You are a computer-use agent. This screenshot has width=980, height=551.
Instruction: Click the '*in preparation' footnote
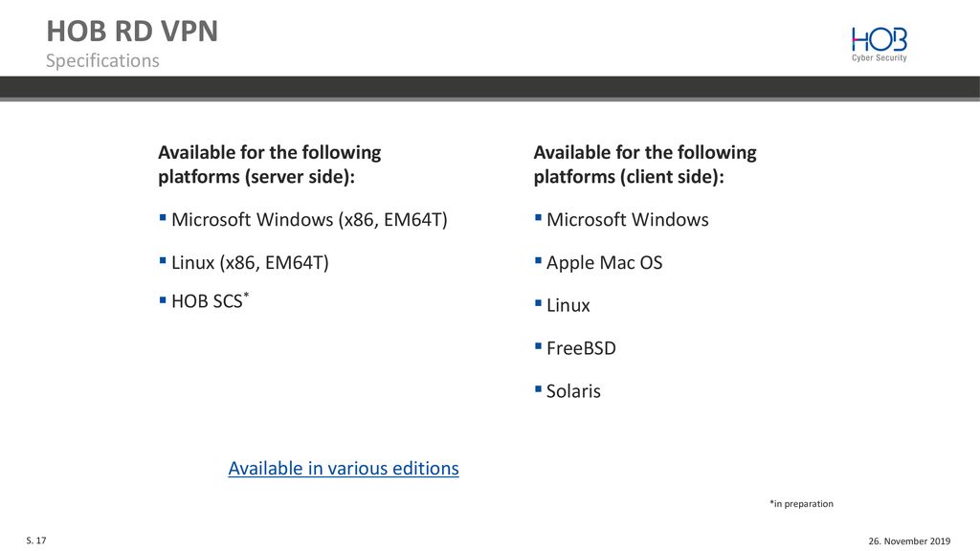[801, 503]
